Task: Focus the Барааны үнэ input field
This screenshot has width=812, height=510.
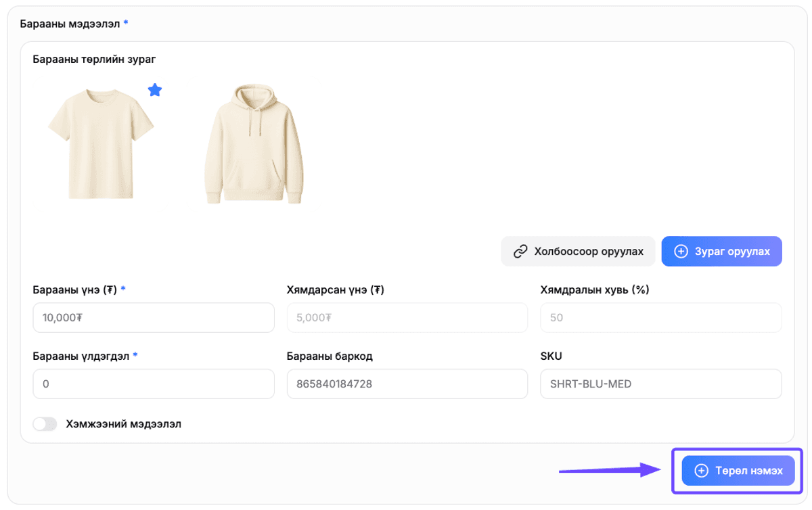Action: [x=154, y=317]
